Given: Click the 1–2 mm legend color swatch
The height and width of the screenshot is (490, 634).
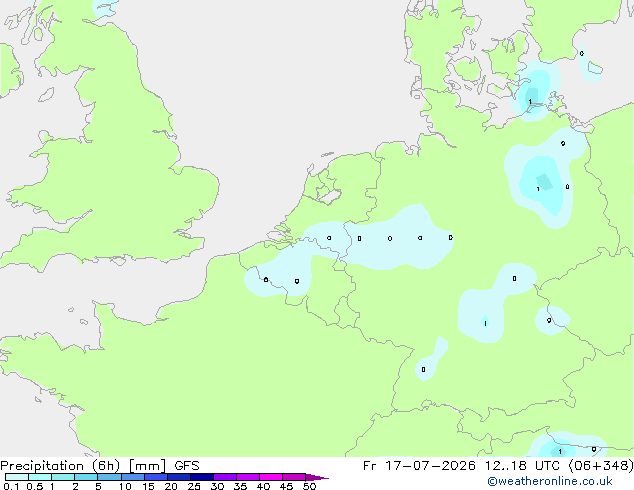Looking at the screenshot, I should (x=63, y=477).
